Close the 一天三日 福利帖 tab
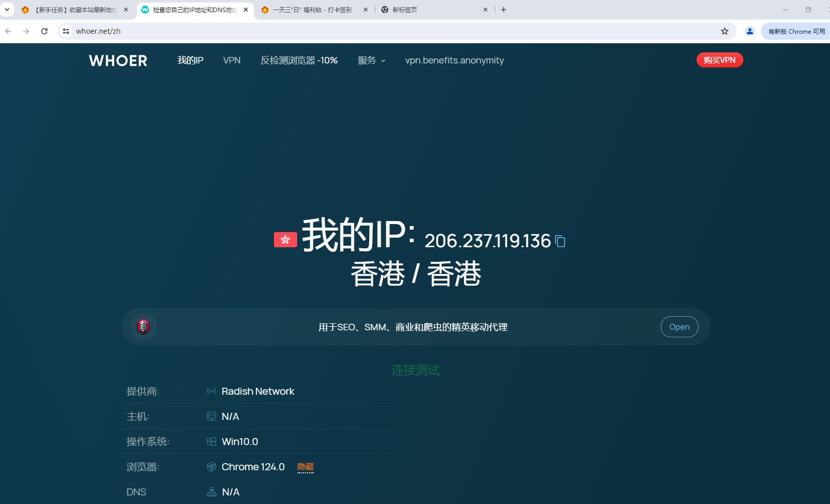830x504 pixels. click(x=366, y=10)
